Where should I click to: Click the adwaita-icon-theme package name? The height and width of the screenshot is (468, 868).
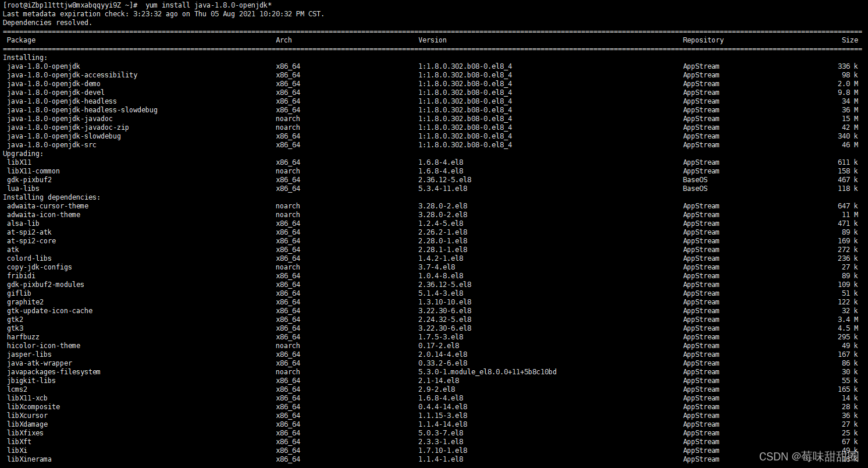(44, 215)
